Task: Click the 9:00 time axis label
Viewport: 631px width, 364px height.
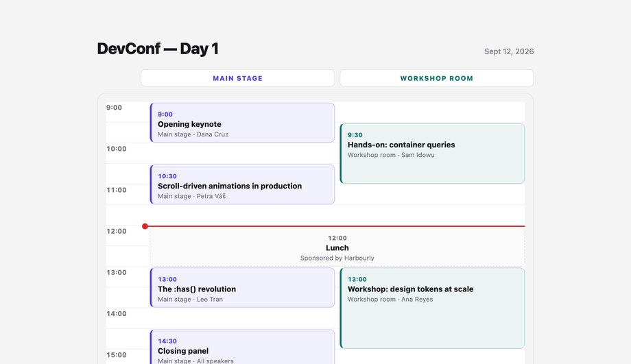Action: (x=114, y=108)
